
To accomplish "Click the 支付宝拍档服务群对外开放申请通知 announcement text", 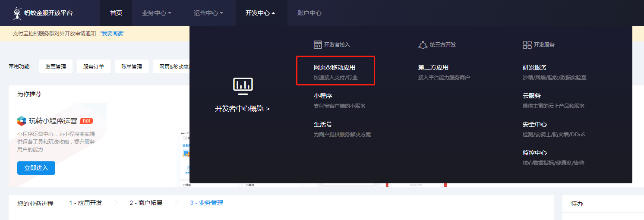I will click(54, 34).
